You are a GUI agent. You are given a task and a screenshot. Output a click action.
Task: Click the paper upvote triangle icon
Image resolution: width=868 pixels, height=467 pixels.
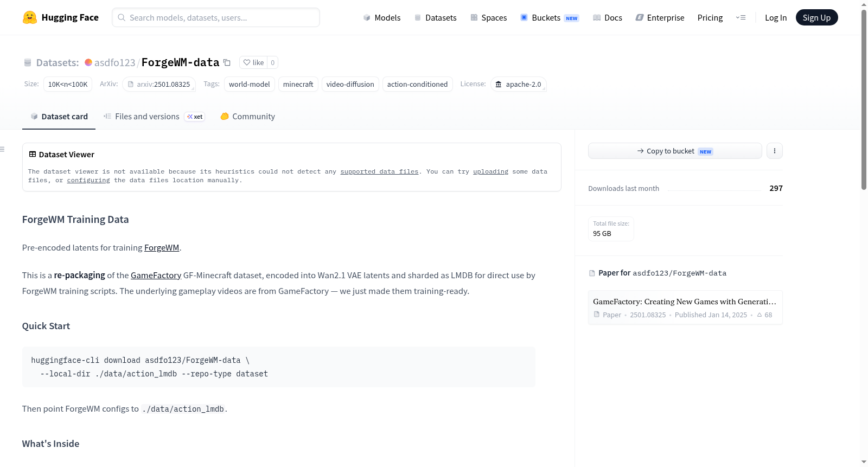click(x=759, y=315)
